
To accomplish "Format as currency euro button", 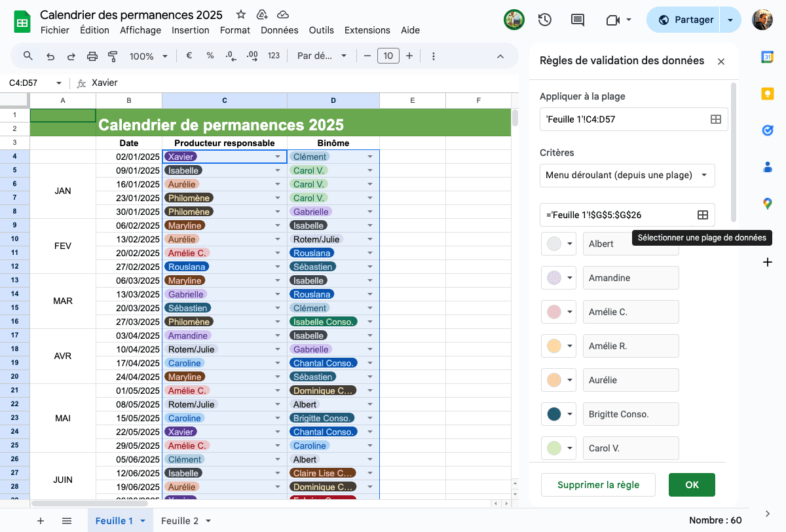I will 189,56.
